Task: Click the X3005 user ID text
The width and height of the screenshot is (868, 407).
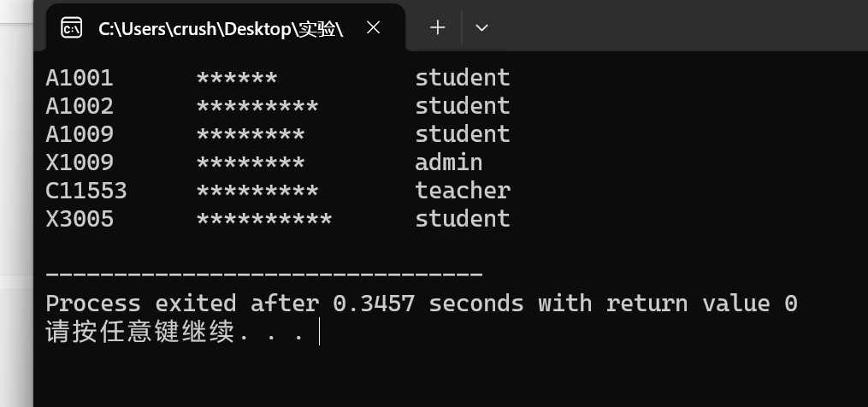Action: (x=80, y=219)
